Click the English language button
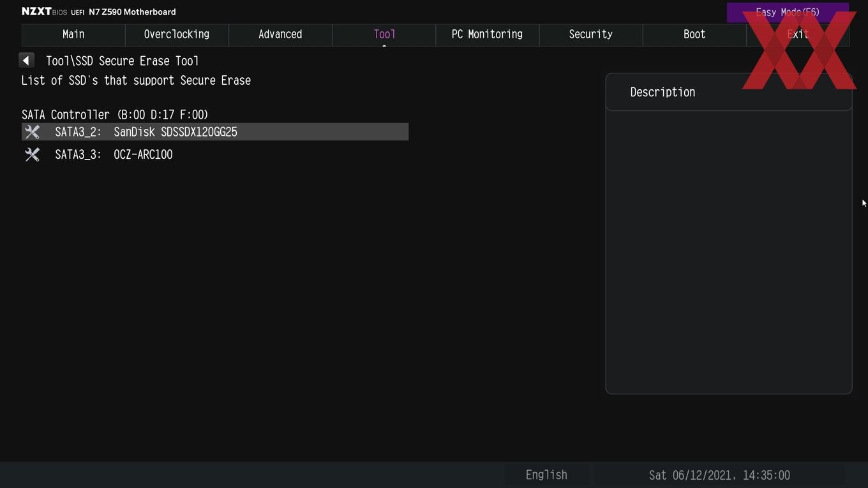This screenshot has width=868, height=488. click(546, 475)
